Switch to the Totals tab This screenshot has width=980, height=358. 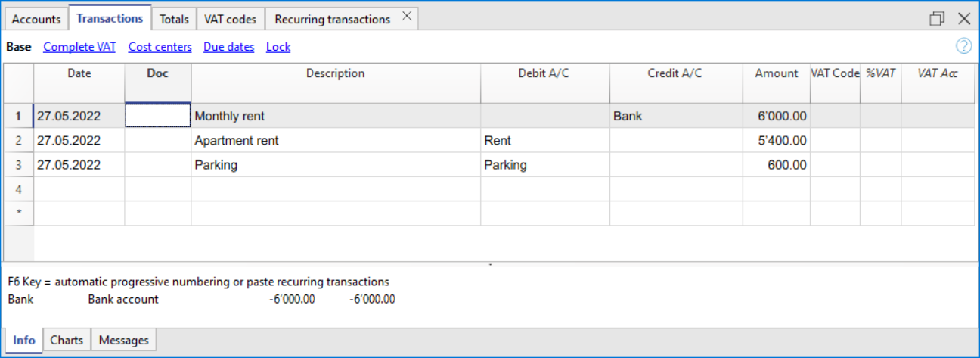click(x=174, y=19)
